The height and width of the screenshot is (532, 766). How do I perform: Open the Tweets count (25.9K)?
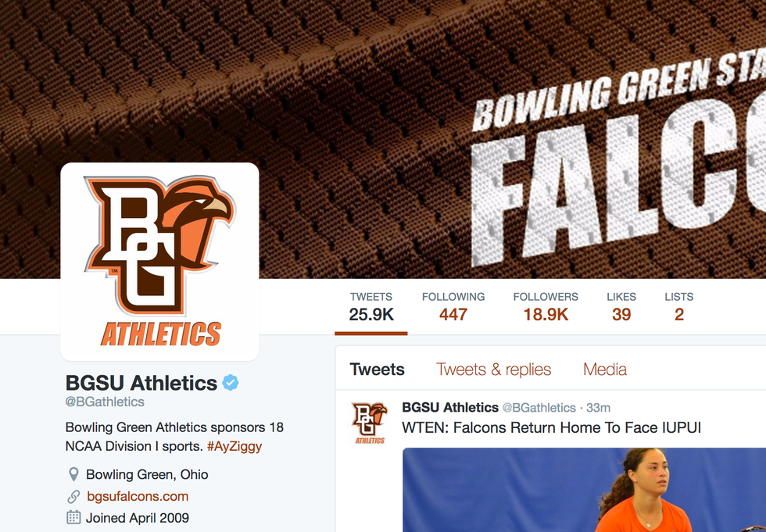(371, 306)
